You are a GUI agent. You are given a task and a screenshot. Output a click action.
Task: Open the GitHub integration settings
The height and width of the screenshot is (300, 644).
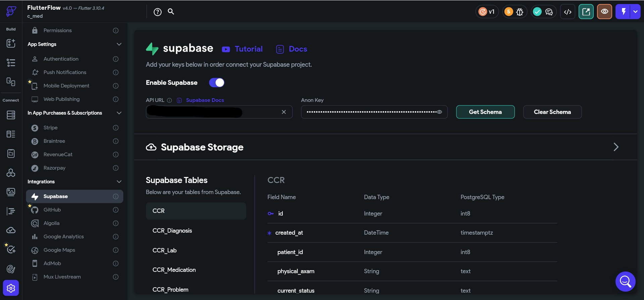pos(52,210)
